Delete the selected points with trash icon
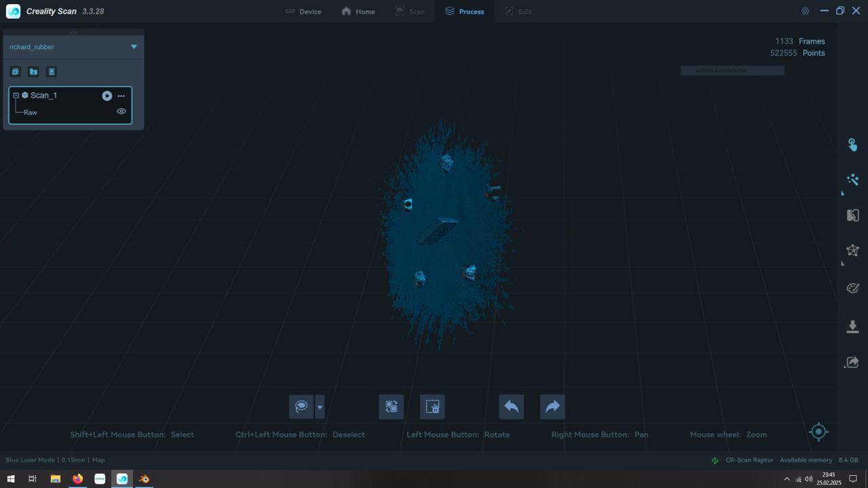868x488 pixels. pos(432,407)
